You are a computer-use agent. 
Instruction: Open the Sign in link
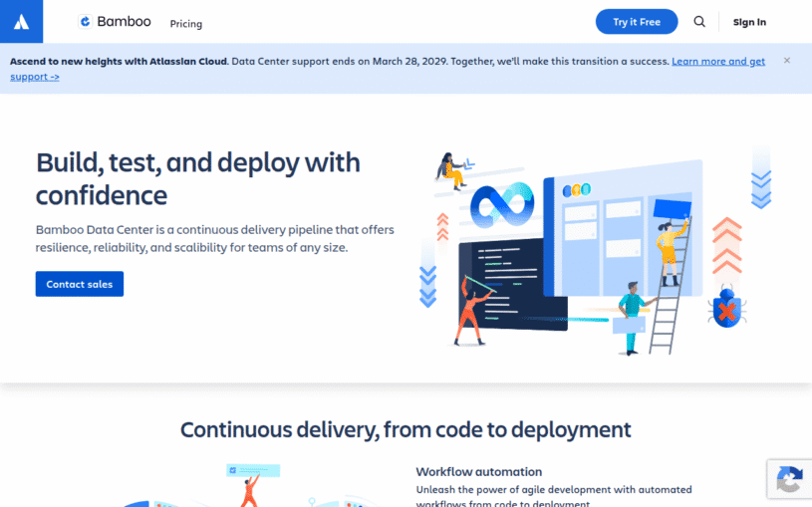pos(749,22)
